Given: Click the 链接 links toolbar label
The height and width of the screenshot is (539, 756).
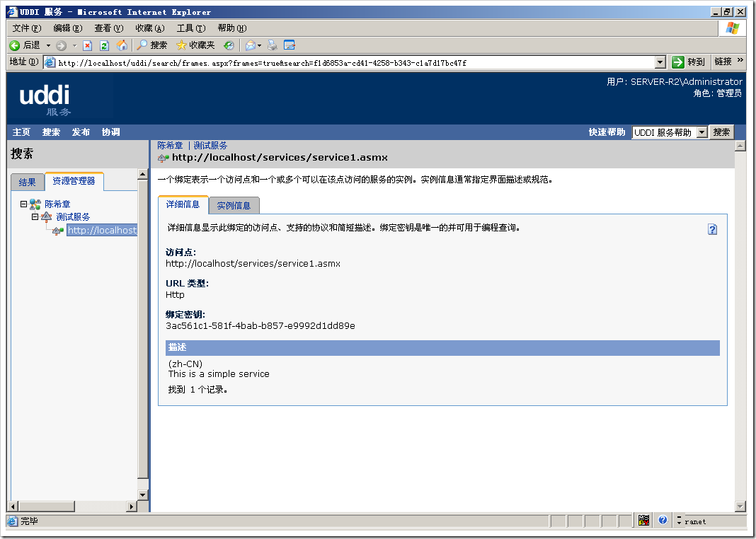Looking at the screenshot, I should [x=723, y=61].
